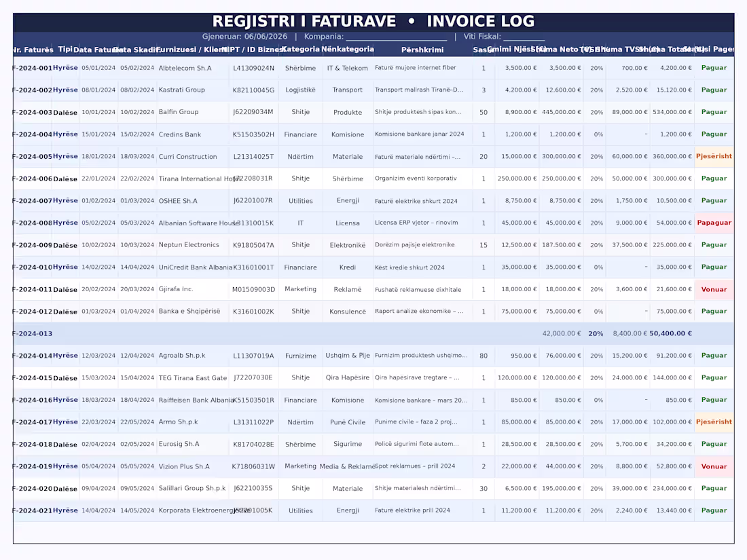Select Kategoria column header
Screen dimensions: 747x560
pyautogui.click(x=301, y=49)
